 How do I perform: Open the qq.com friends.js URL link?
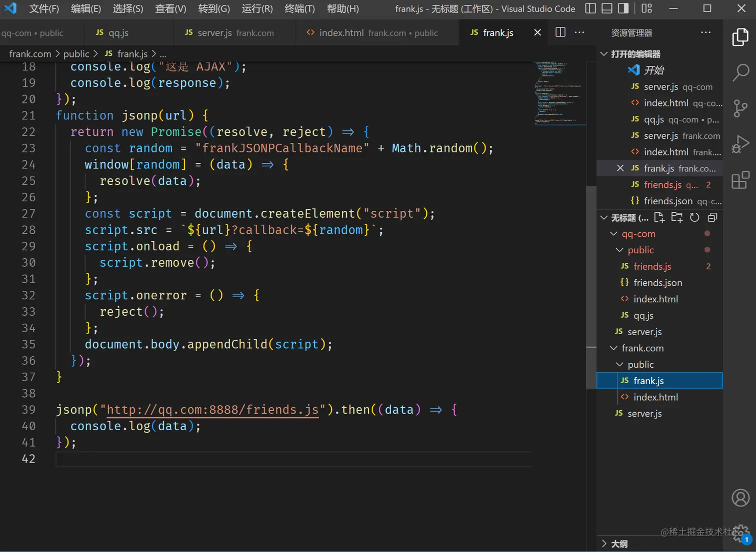212,410
